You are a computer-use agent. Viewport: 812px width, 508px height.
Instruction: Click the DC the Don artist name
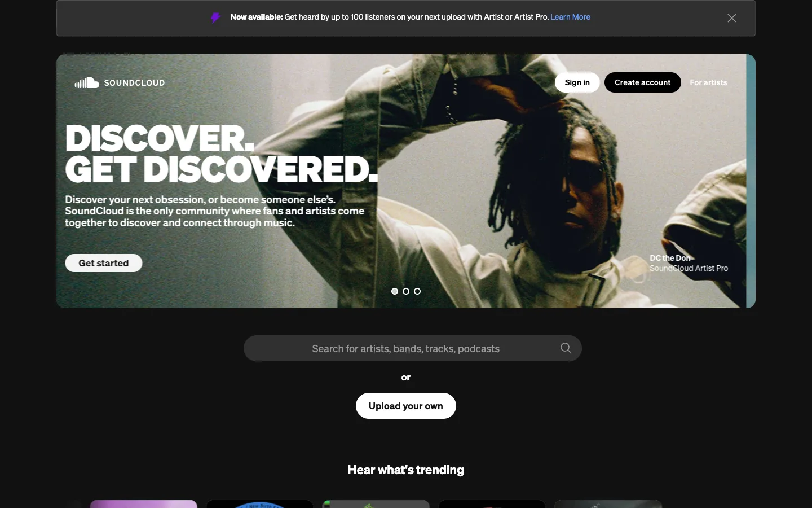670,258
